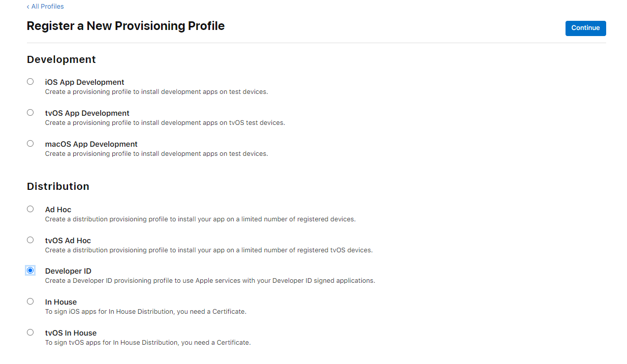Viewport: 627px width, 364px height.
Task: Select the iOS App Development radio button
Action: pyautogui.click(x=30, y=82)
